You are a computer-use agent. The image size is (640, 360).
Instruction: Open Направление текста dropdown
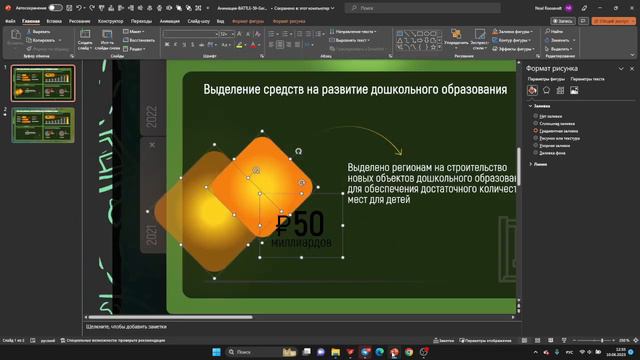point(353,31)
